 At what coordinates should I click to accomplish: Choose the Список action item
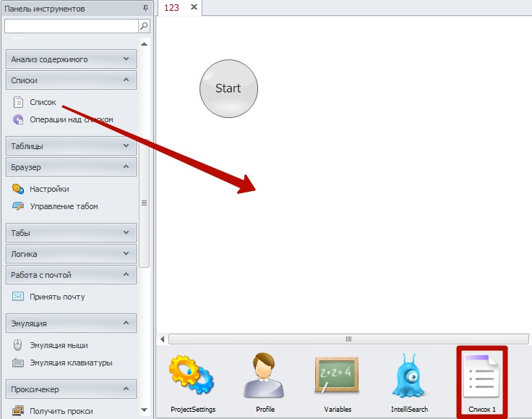click(43, 102)
